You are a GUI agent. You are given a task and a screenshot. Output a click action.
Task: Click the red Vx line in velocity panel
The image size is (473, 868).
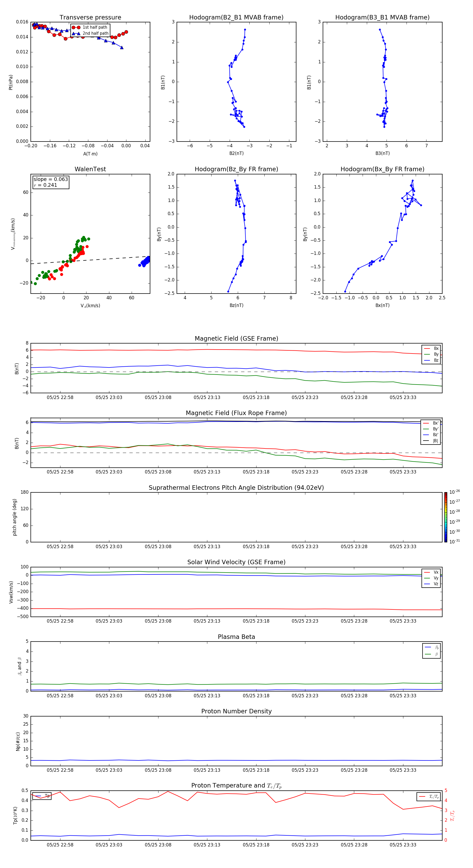(x=236, y=609)
